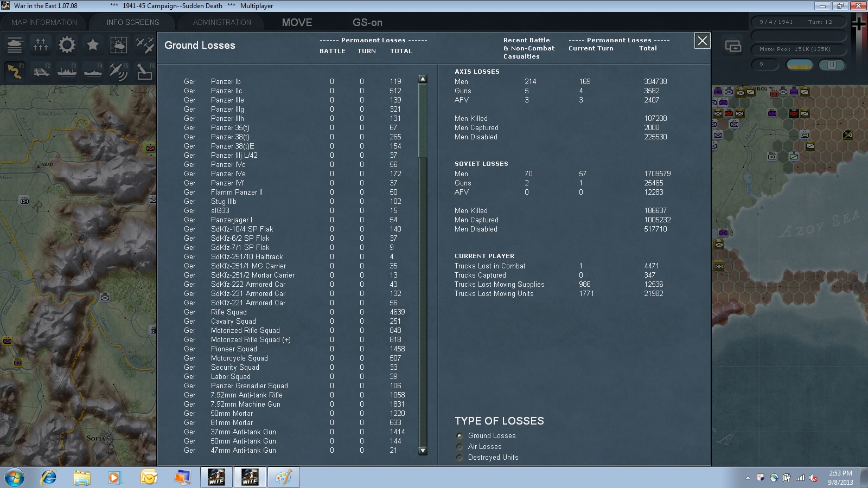Click the AXIS LOSSES heading
Viewport: 868px width, 488px height.
tap(477, 72)
